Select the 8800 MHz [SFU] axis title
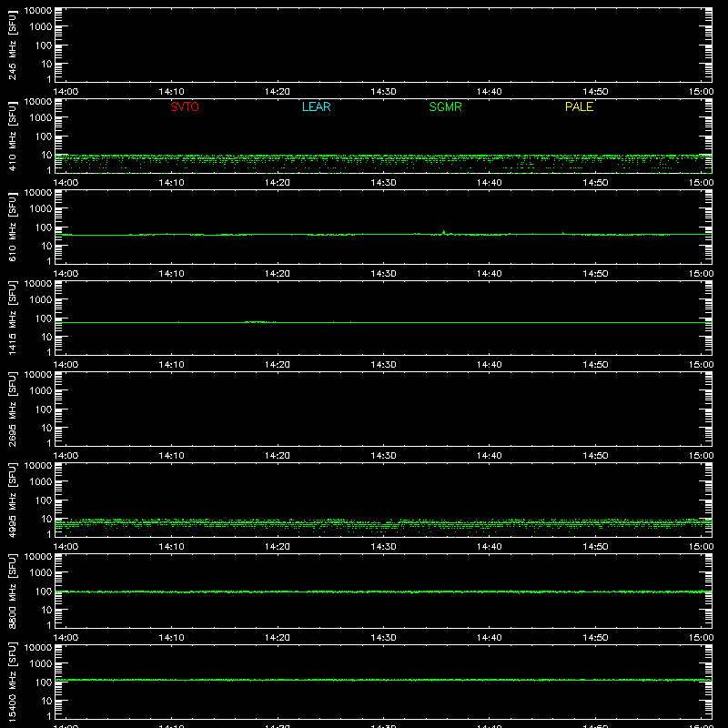This screenshot has height=728, width=728. 12,591
